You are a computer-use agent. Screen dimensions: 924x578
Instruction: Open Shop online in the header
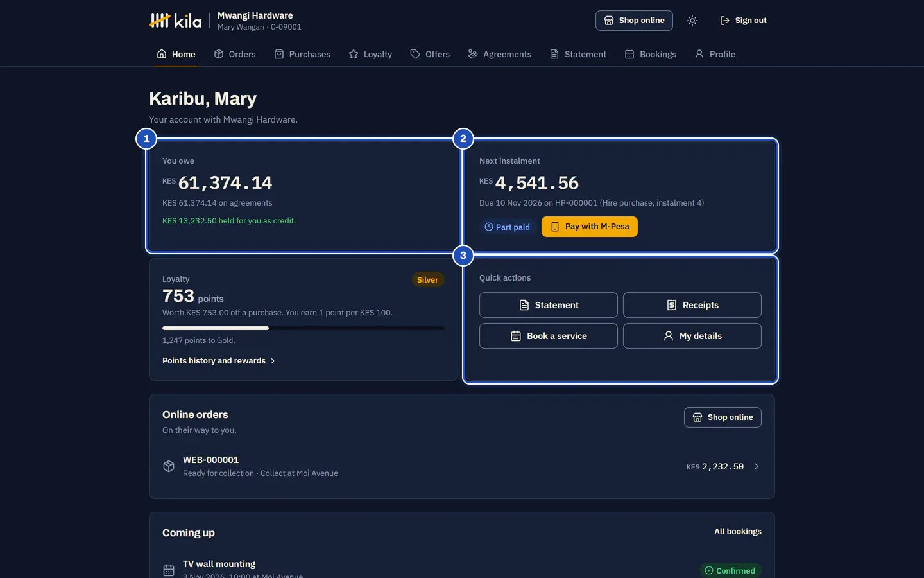click(x=634, y=21)
